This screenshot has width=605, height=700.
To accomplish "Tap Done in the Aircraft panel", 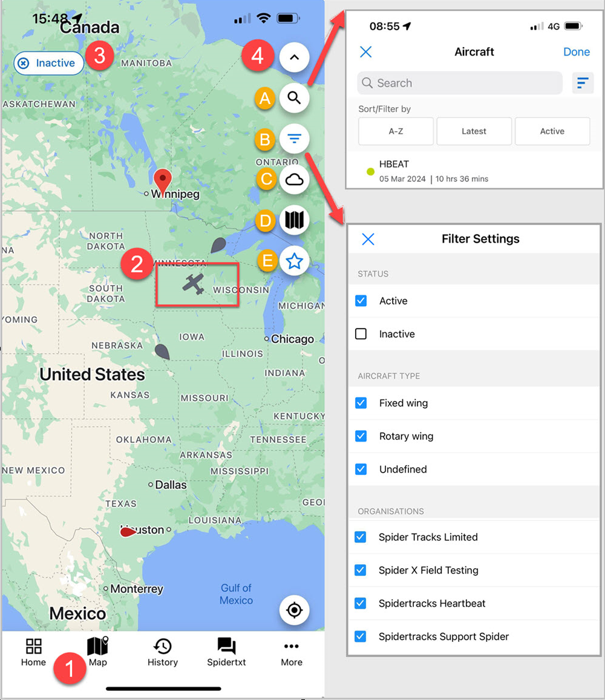I will coord(577,52).
